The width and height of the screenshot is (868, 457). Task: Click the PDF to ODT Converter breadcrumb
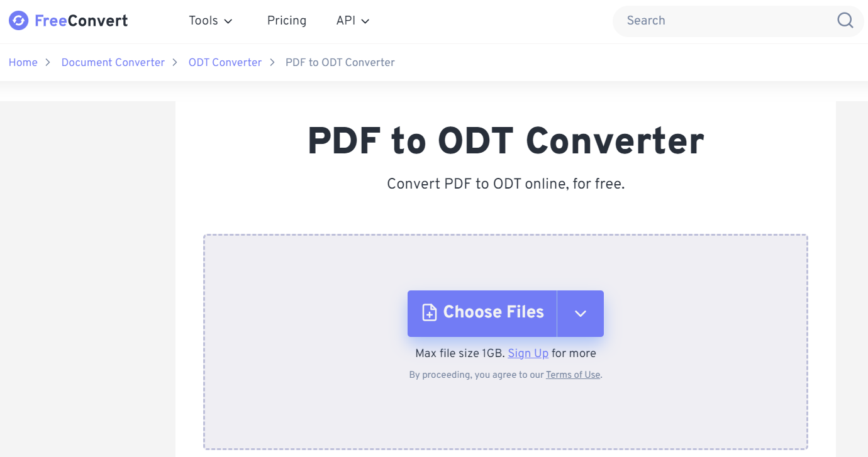340,62
